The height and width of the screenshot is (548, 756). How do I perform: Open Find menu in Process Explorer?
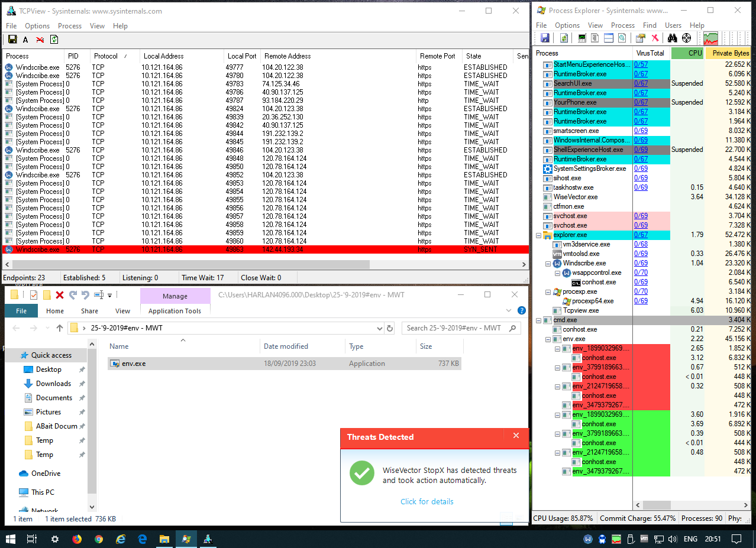pyautogui.click(x=650, y=25)
